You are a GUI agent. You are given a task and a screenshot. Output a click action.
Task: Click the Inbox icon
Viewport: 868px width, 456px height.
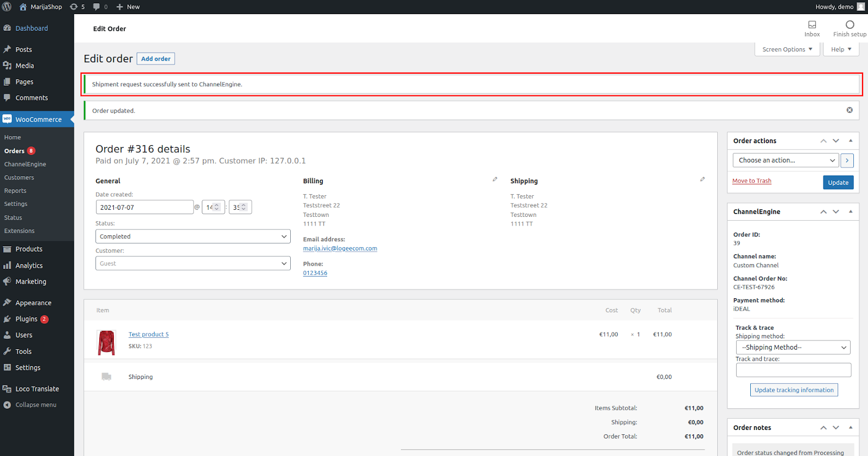tap(812, 25)
